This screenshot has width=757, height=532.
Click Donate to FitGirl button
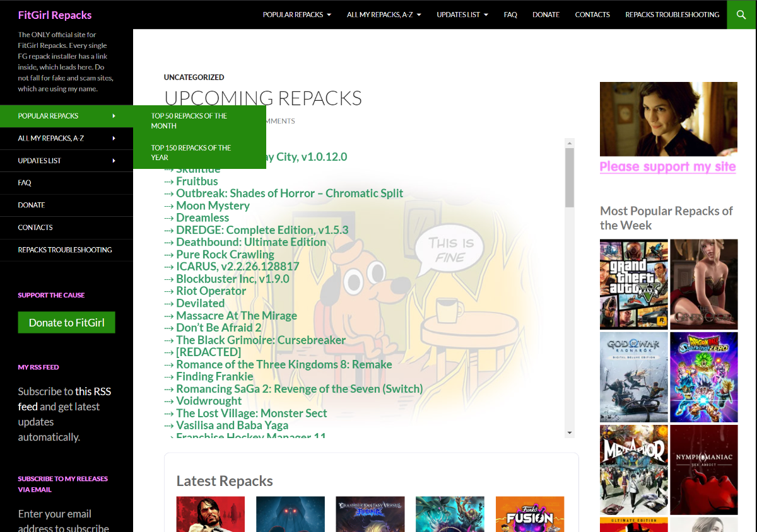tap(66, 322)
